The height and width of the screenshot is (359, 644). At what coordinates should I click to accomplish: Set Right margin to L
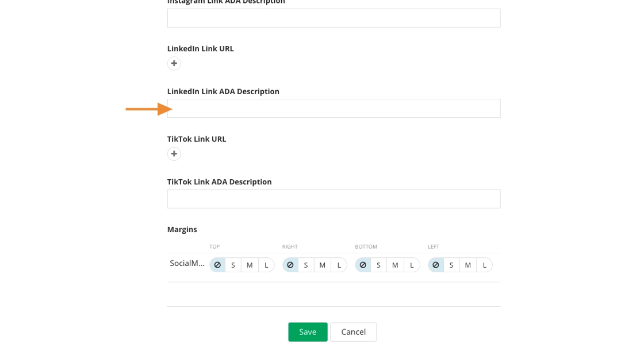(339, 265)
